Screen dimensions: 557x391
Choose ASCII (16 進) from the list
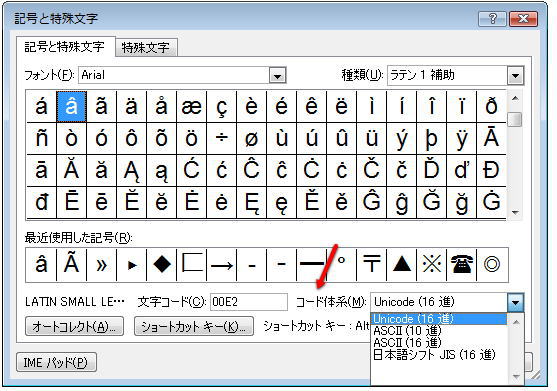439,342
